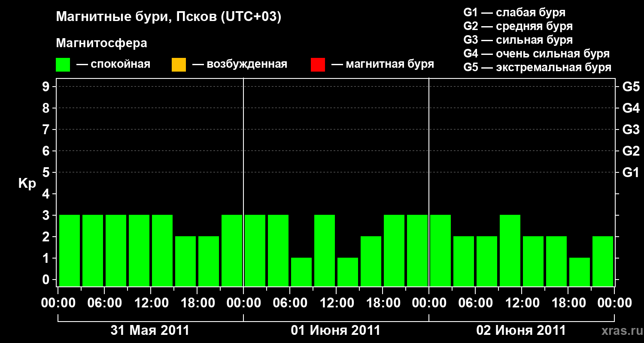Click the 18:00 tick label for 02 Июня
Viewport: 644px width, 343px height.
coord(568,303)
